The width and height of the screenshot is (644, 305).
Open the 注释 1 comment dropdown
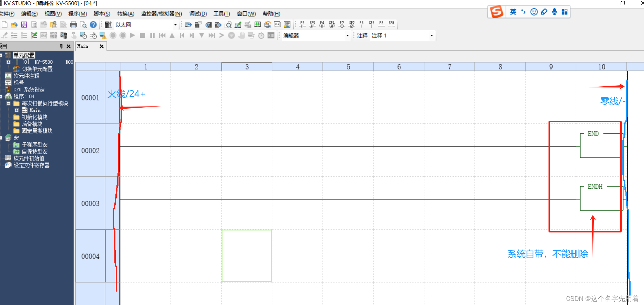pos(432,35)
